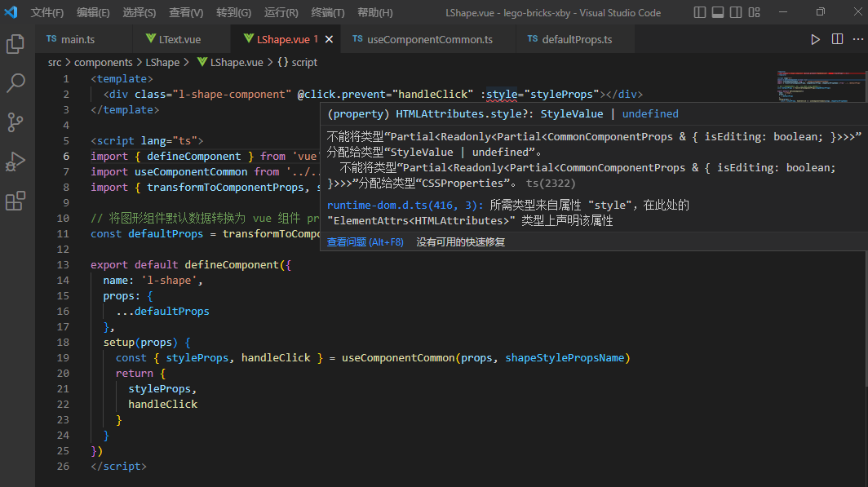Viewport: 868px width, 487px height.
Task: Toggle the bottom panel visibility
Action: 718,12
